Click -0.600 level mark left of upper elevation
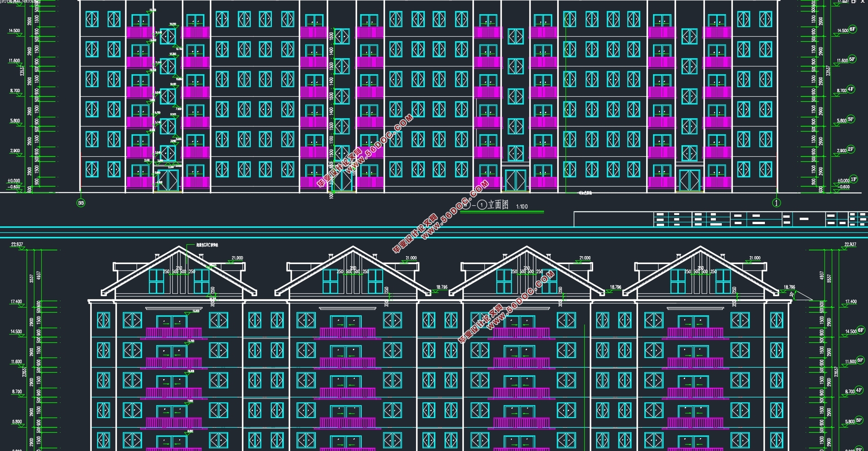 click(14, 187)
